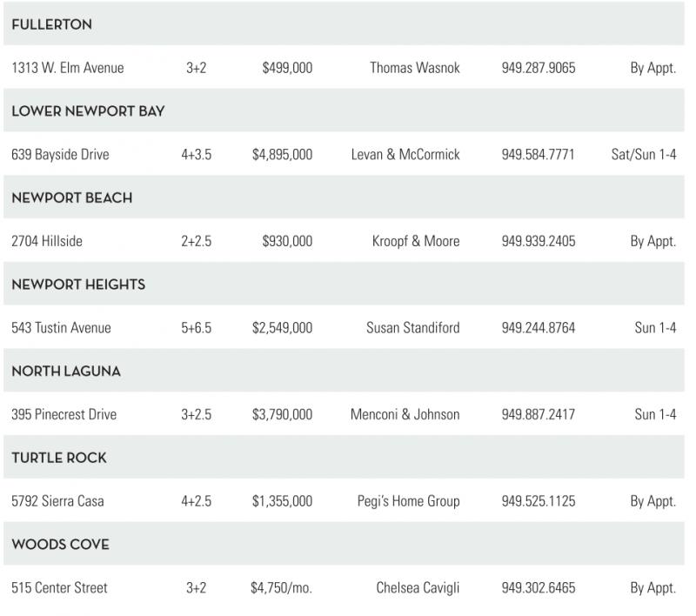Image resolution: width=696 pixels, height=616 pixels.
Task: Open the 515 Center Street listing
Action: point(59,588)
